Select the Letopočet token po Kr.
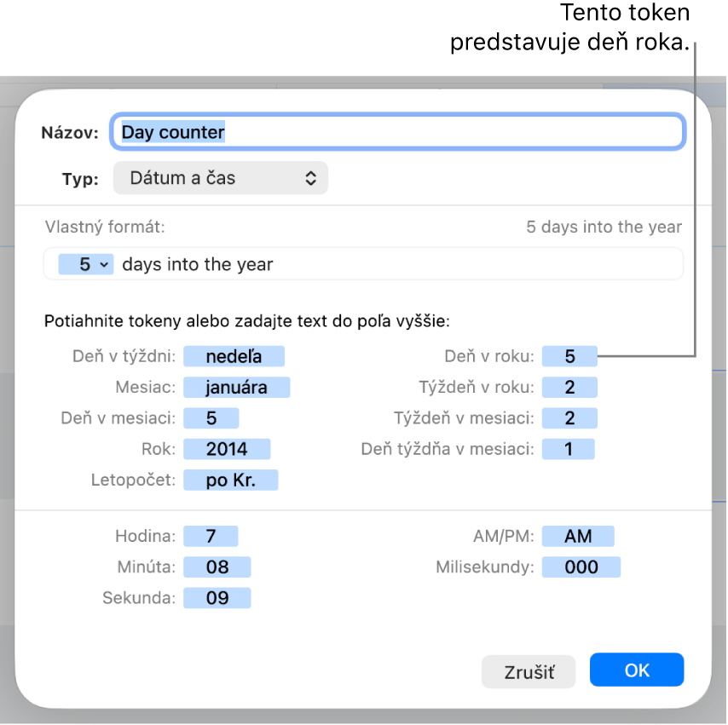Screen dimensions: 728x725 pos(231,480)
